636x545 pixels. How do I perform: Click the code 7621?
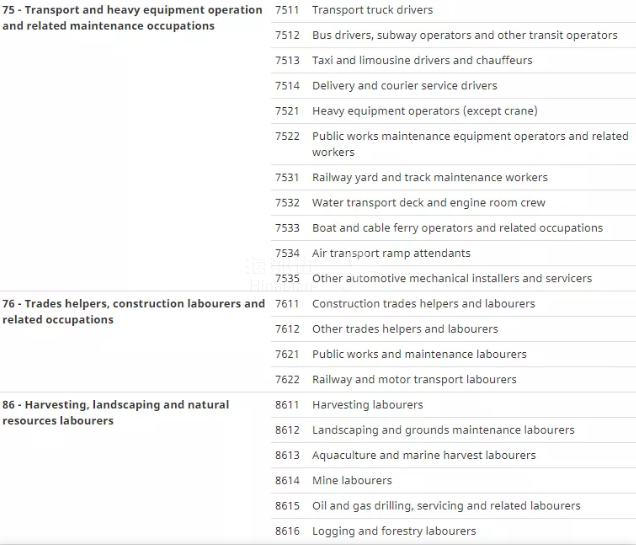tap(287, 354)
